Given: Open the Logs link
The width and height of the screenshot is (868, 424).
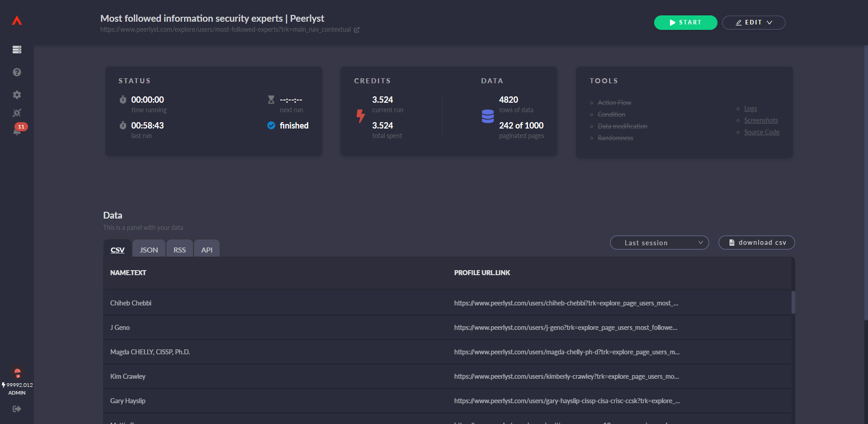Looking at the screenshot, I should 750,109.
